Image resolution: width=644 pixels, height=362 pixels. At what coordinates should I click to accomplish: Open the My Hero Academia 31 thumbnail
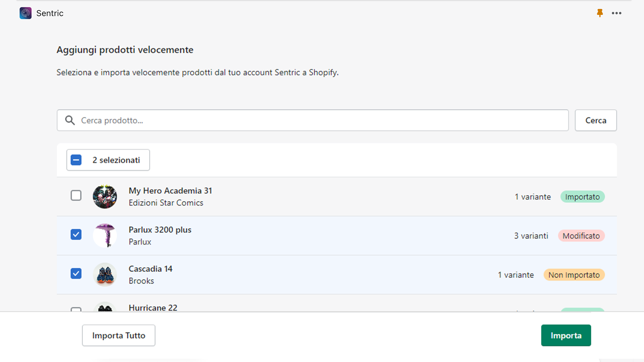pos(105,197)
